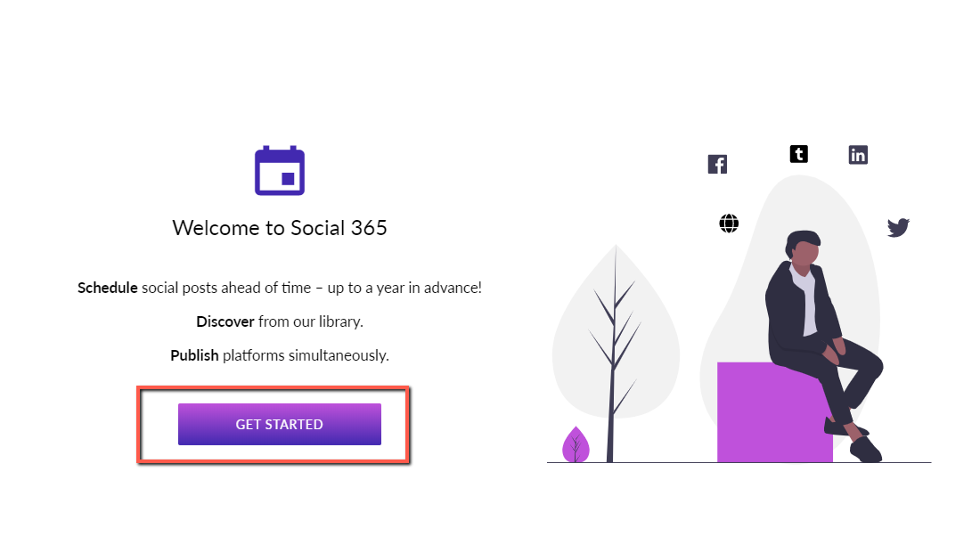
Task: Select the Twitter bird icon
Action: (x=898, y=227)
